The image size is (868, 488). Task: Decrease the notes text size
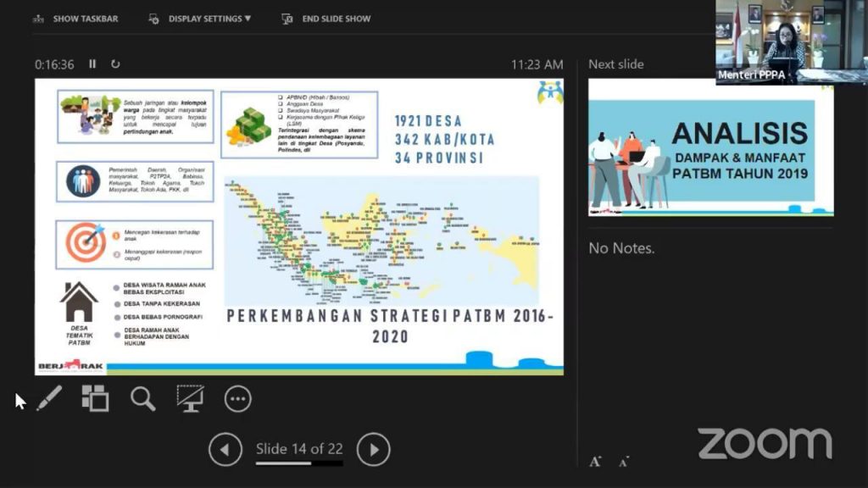[x=624, y=462]
